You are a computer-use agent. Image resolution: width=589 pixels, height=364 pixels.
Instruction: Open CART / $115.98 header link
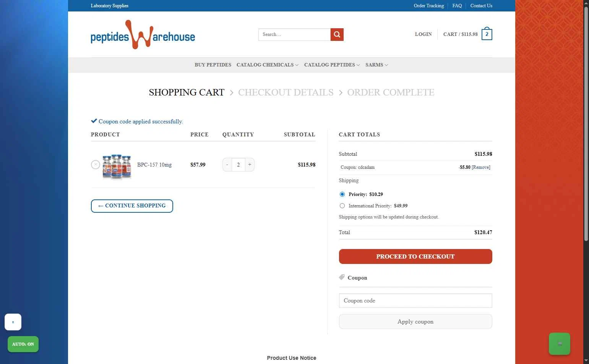click(x=461, y=34)
